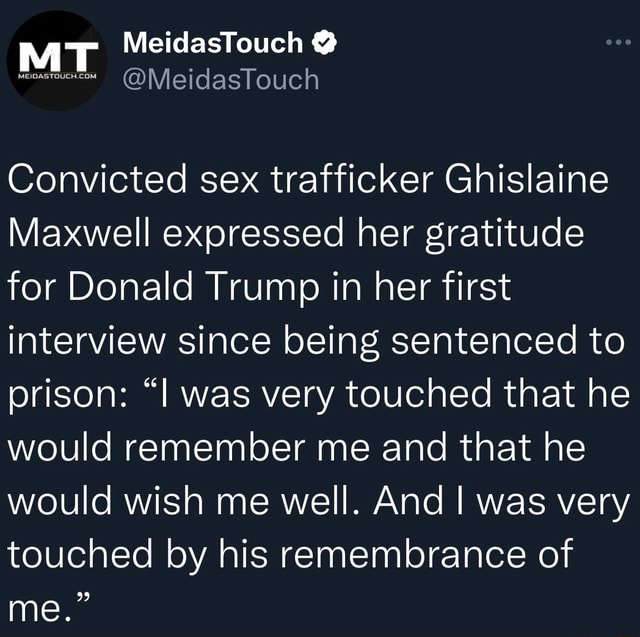Click the phrase would remember me

[189, 446]
